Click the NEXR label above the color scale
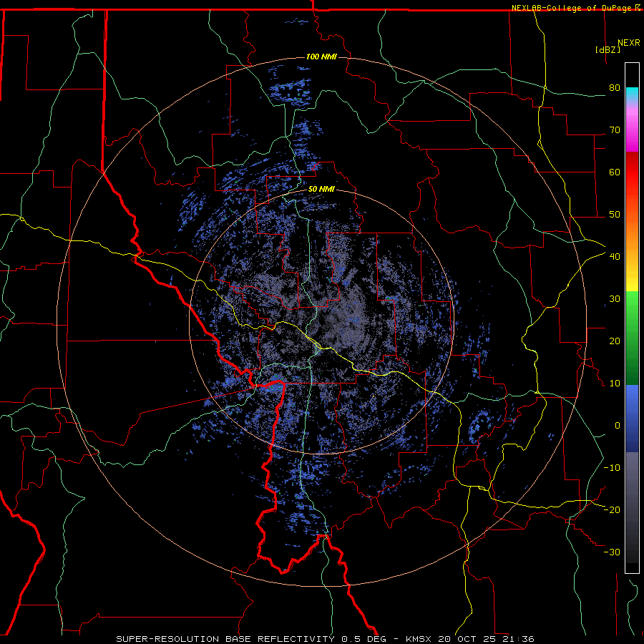The width and height of the screenshot is (644, 644). [x=629, y=43]
